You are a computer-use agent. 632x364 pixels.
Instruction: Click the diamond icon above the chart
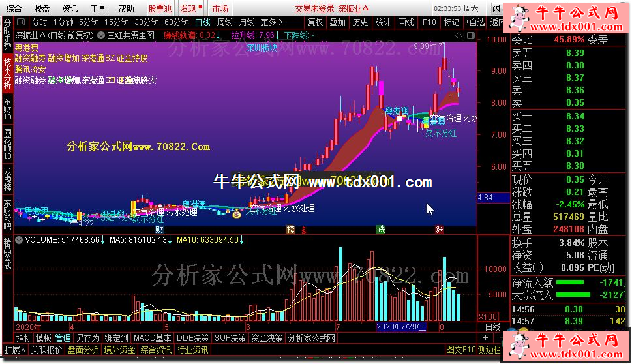coord(459,35)
